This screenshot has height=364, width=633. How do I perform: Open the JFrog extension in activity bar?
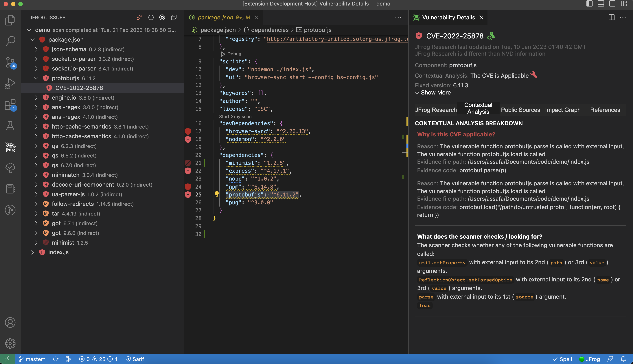[10, 147]
